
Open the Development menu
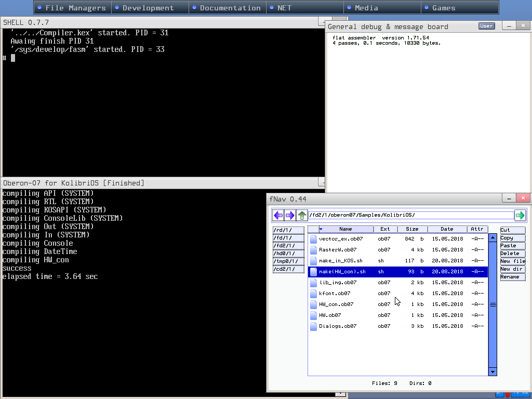point(148,8)
